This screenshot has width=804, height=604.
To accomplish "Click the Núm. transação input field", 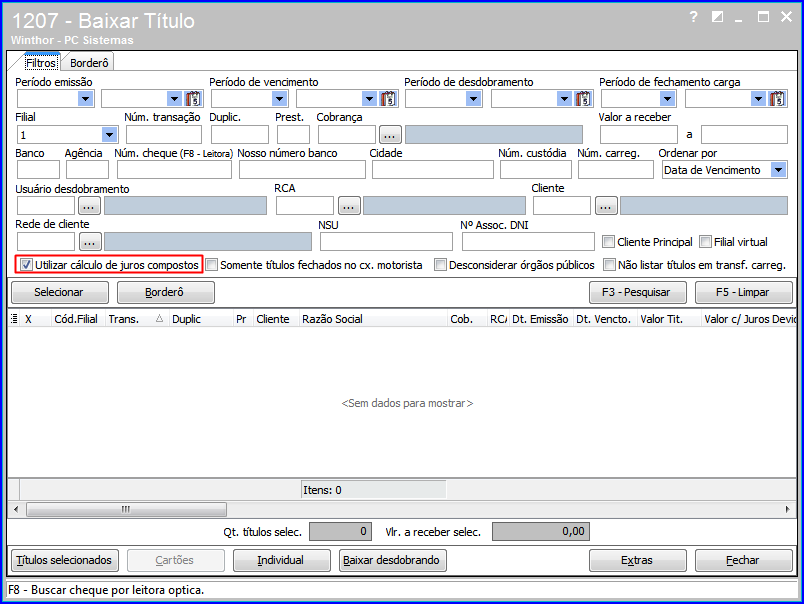I will coord(164,135).
